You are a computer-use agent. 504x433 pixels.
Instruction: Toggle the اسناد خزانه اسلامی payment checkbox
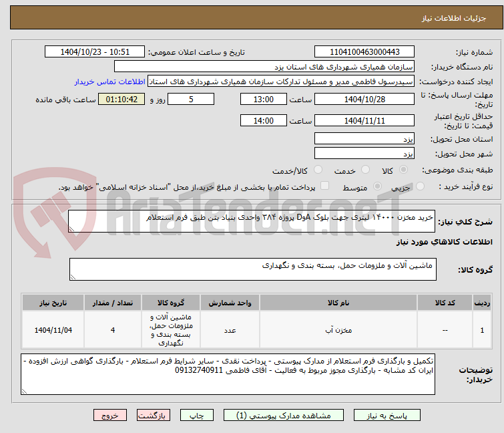coord(325,186)
